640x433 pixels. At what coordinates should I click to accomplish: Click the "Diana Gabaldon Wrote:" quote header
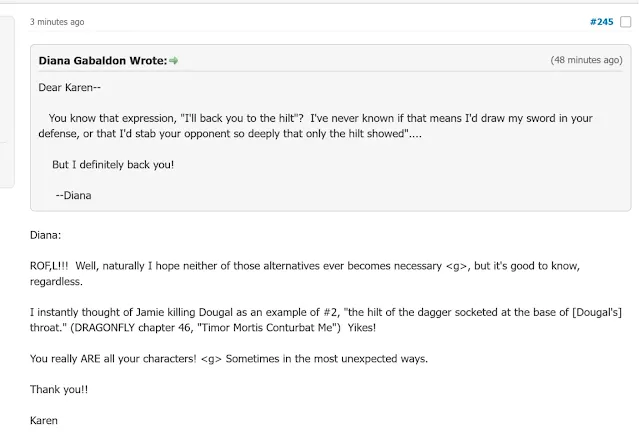coord(102,61)
